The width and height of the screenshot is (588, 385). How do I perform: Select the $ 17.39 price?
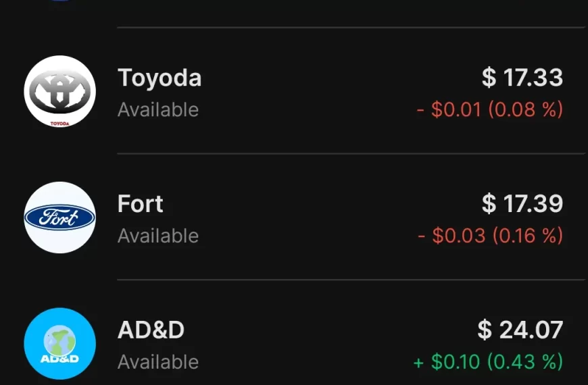(522, 204)
